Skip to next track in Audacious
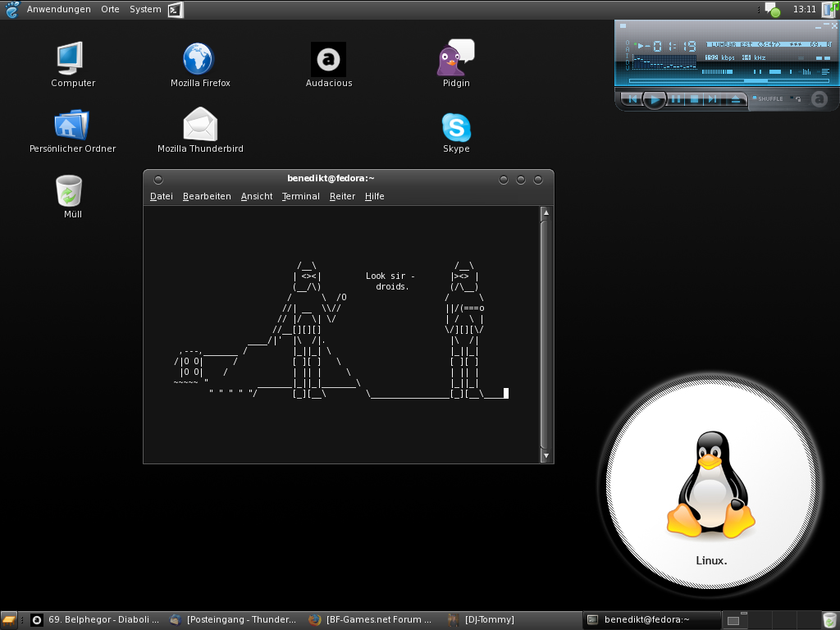The image size is (840, 630). point(713,99)
